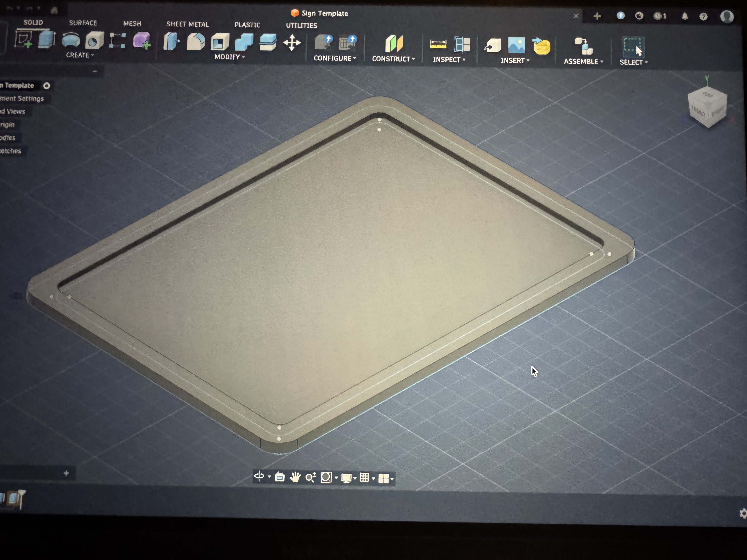
Task: Switch to the PLASTIC tab
Action: pyautogui.click(x=248, y=25)
